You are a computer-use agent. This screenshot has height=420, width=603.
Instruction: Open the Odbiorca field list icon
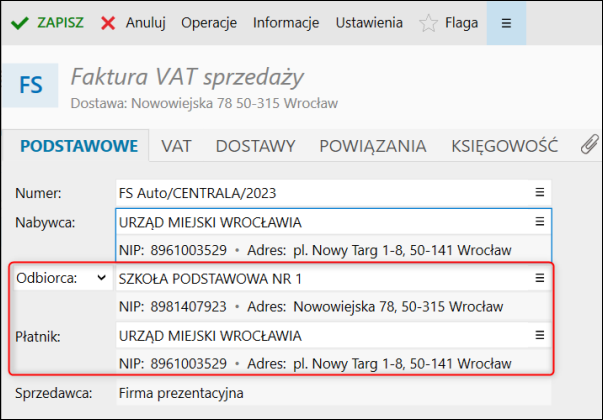(540, 278)
